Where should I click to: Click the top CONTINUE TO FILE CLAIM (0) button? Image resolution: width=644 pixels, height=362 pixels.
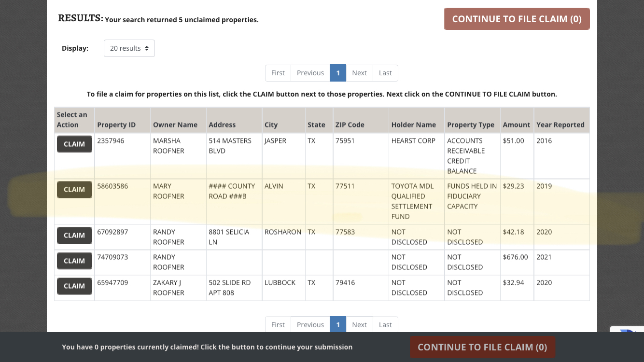517,19
